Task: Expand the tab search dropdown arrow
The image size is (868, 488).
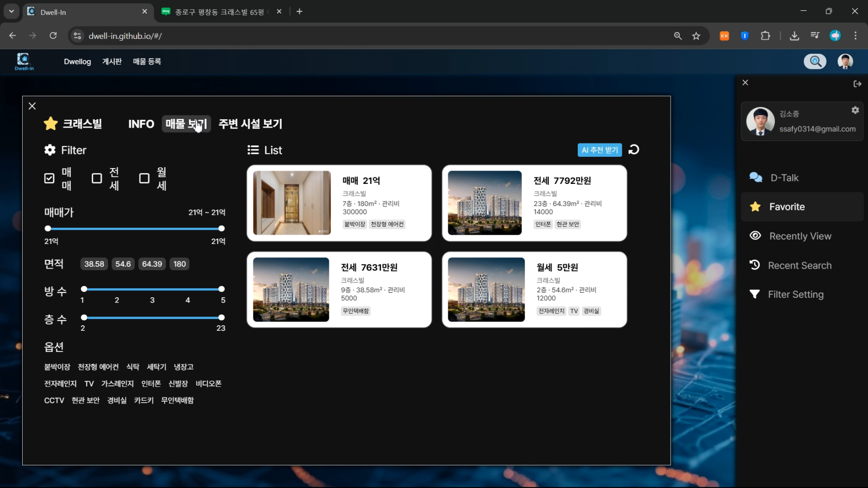Action: click(11, 11)
